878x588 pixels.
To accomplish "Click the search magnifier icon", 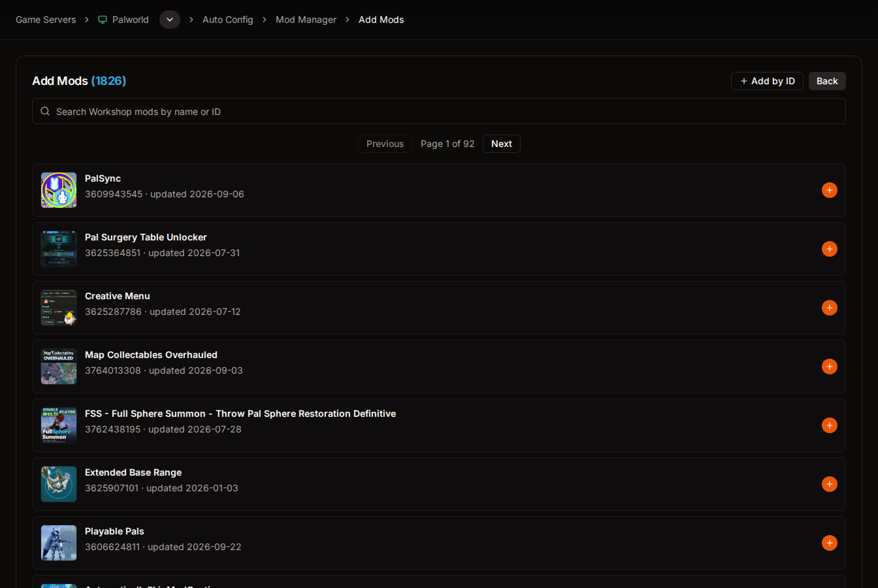I will tap(45, 112).
